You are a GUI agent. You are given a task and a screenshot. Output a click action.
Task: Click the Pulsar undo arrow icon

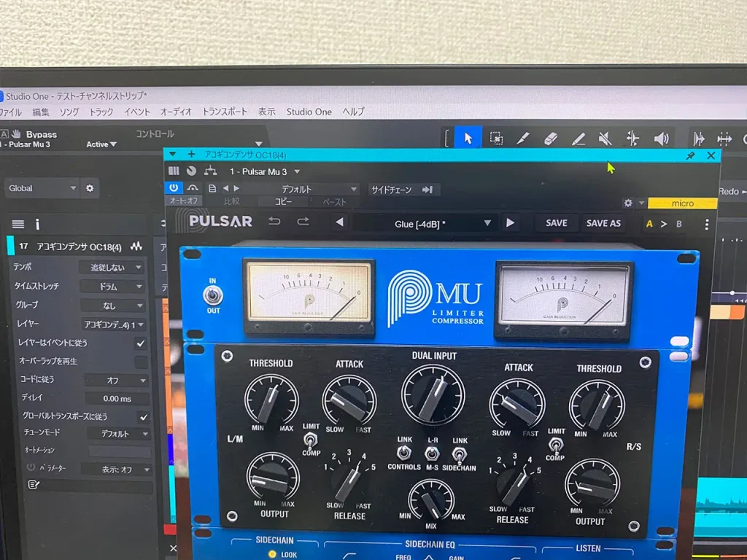[274, 222]
